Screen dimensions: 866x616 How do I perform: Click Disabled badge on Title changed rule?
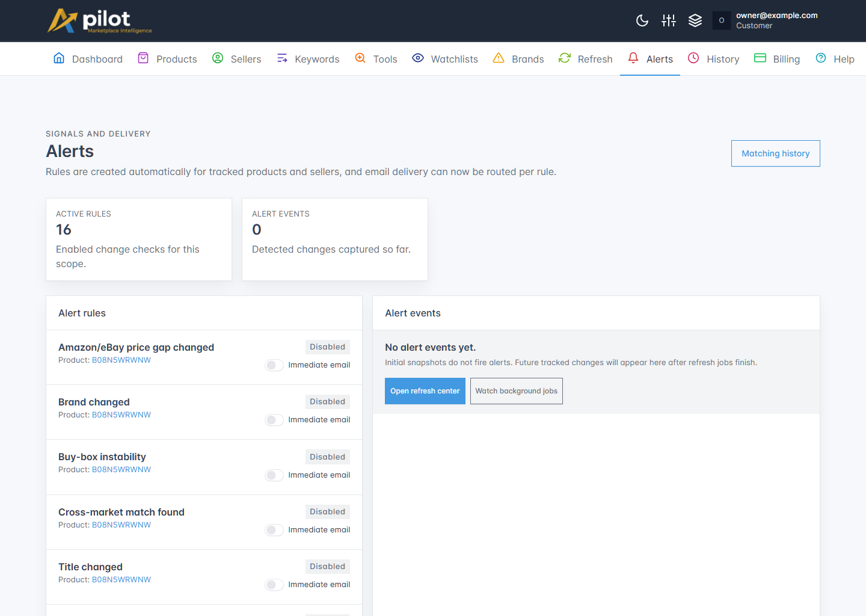[x=327, y=567]
